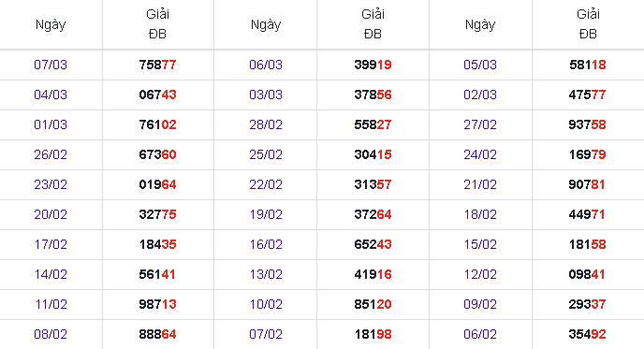Screen dimensions: 644x349
Task: Open the 06/03 date link
Action: pyautogui.click(x=266, y=65)
